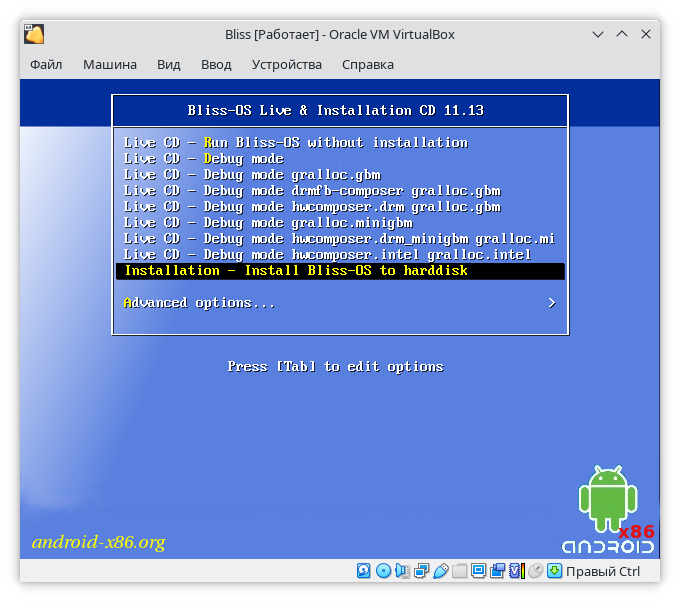Viewport: 680px width, 602px height.
Task: Click the keyboard capture green arrow icon
Action: point(554,571)
